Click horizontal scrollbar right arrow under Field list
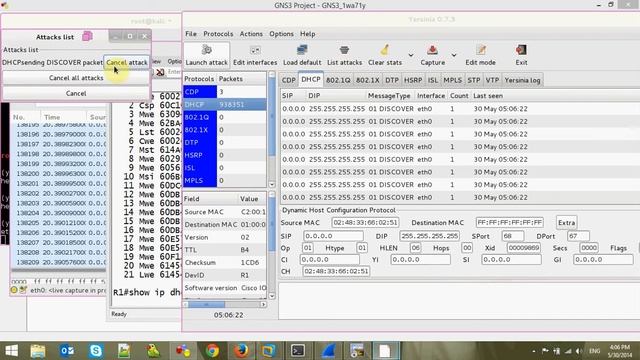Image resolution: width=640 pixels, height=360 pixels. (x=263, y=304)
